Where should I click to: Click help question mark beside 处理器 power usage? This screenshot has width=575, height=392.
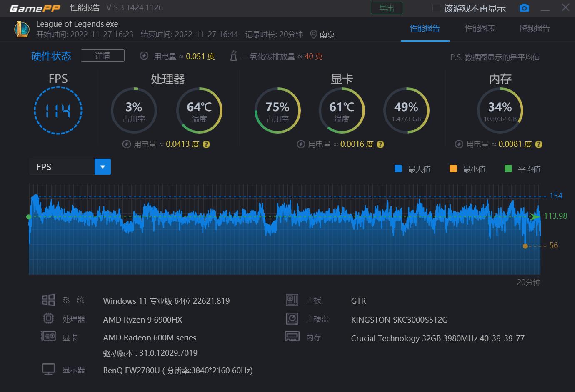coord(207,144)
